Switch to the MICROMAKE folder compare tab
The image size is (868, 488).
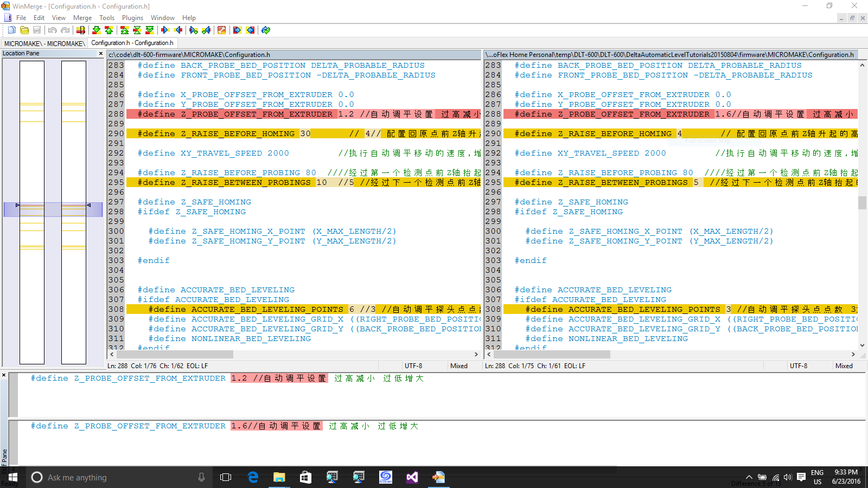(44, 43)
